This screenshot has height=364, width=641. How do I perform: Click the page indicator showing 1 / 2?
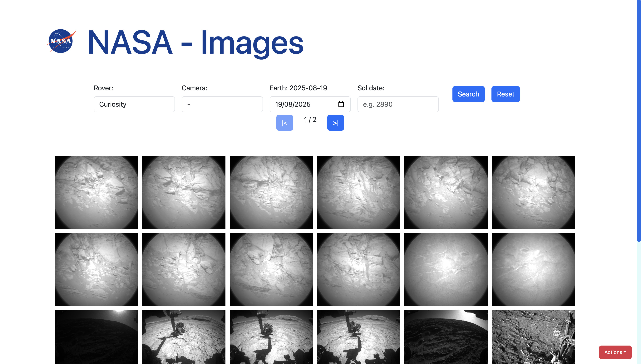click(x=310, y=120)
